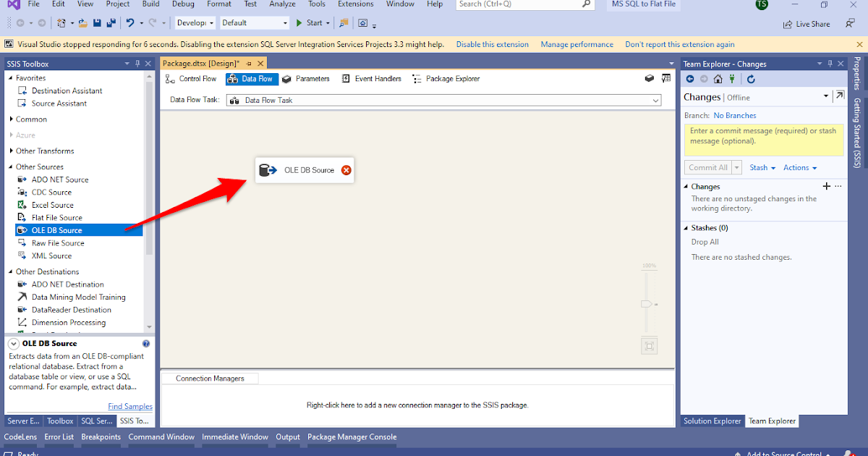
Task: Select Flat File Source in toolbox
Action: pos(56,218)
